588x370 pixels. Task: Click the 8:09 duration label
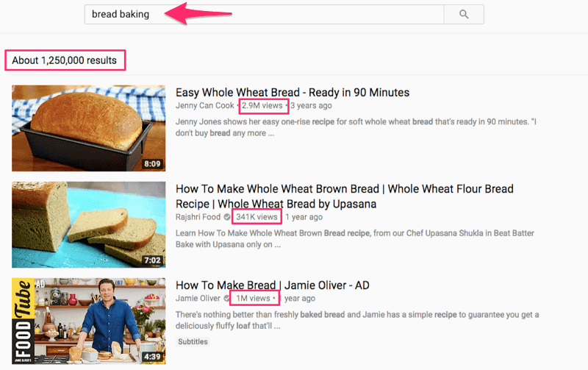(152, 164)
